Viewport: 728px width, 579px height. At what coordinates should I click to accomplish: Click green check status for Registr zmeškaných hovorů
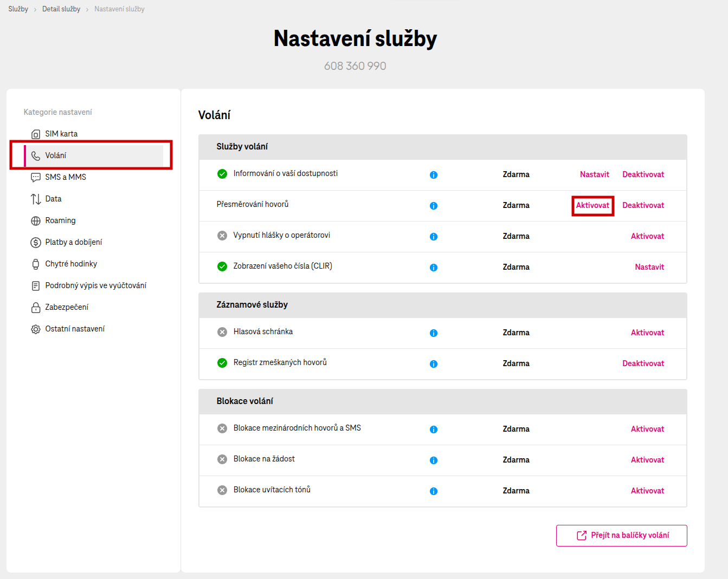tap(222, 363)
